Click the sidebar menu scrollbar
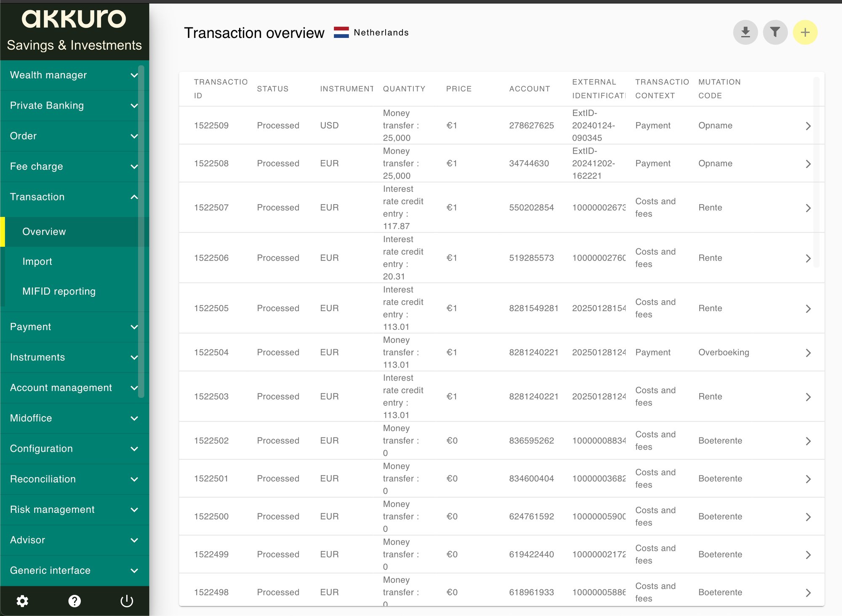Viewport: 842px width, 616px height. click(x=141, y=232)
